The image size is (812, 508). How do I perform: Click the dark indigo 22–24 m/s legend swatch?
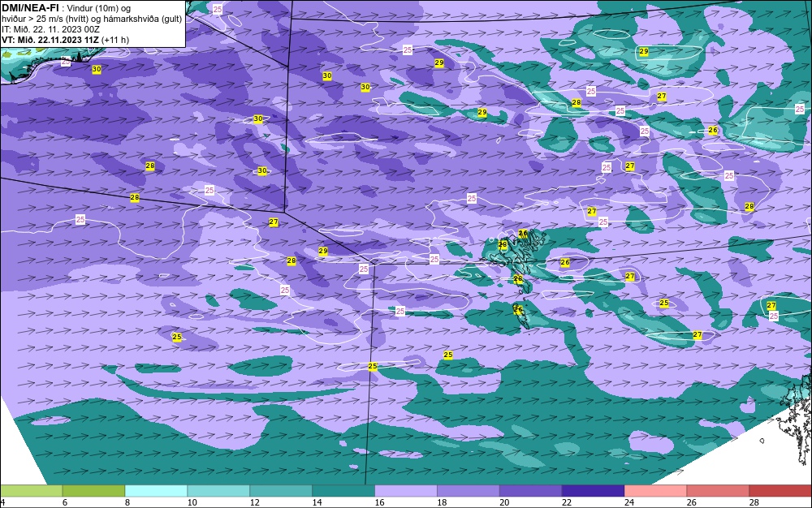pos(593,491)
